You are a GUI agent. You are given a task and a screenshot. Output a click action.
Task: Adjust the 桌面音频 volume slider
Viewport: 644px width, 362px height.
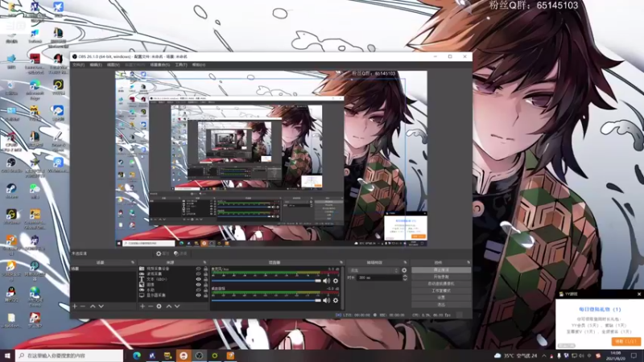266,300
